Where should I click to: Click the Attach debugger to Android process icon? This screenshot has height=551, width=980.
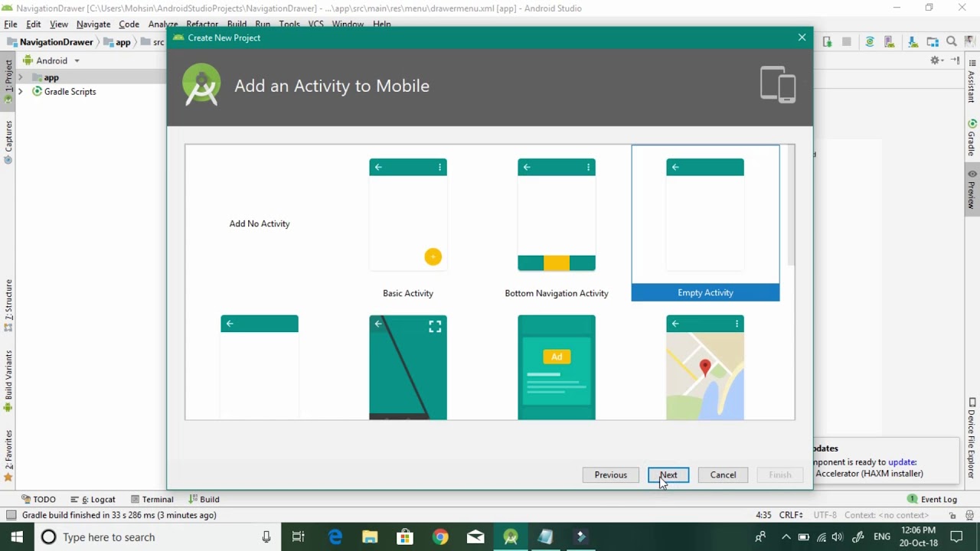[828, 42]
